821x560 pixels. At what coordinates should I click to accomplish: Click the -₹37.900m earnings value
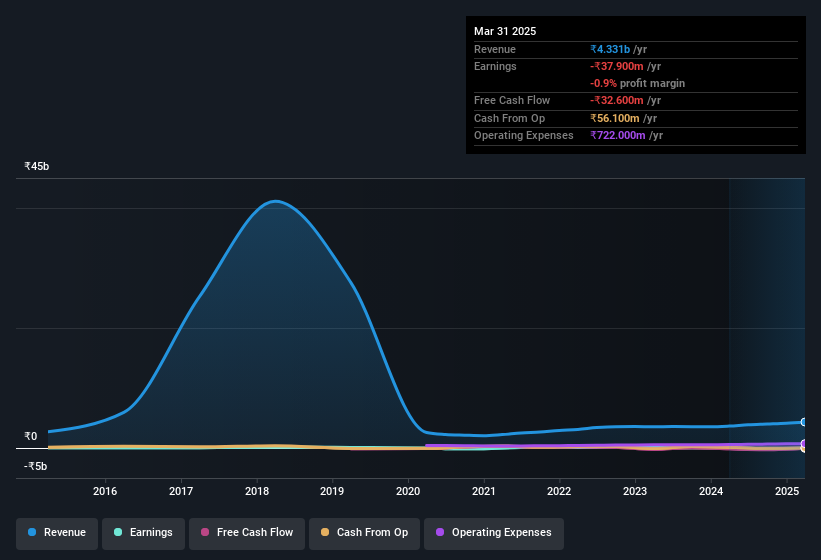coord(617,66)
